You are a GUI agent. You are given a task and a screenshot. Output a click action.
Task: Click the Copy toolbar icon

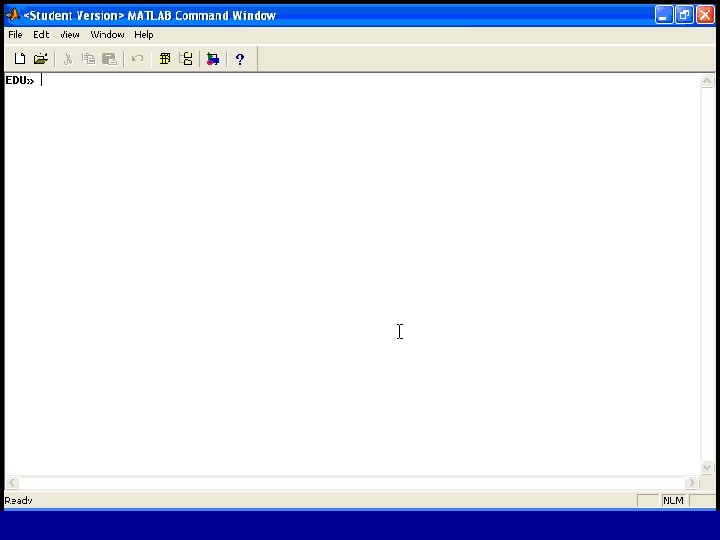coord(88,59)
